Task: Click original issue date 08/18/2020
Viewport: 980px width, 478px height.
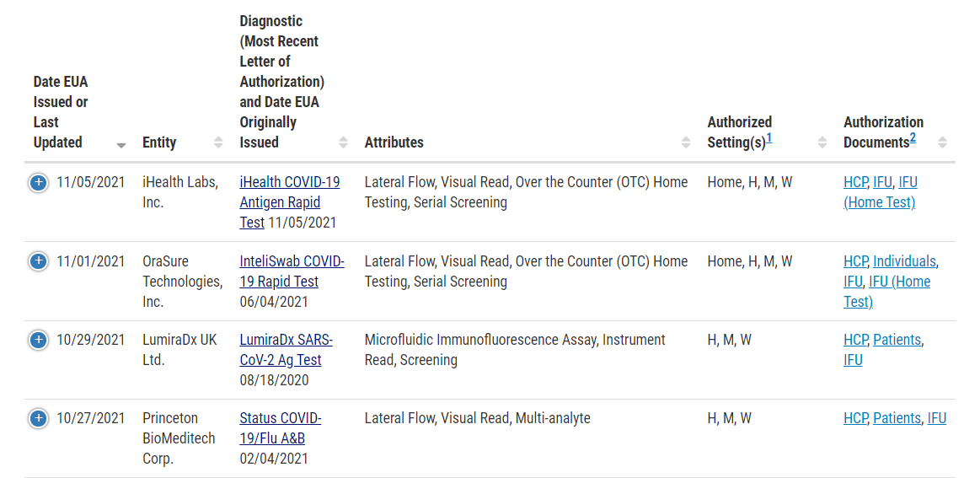Action: pyautogui.click(x=274, y=379)
